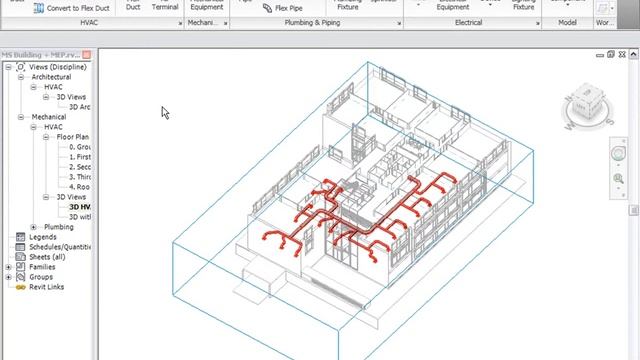Minimize the 3D view window
Viewport: 640px width, 360px height.
coord(600,55)
